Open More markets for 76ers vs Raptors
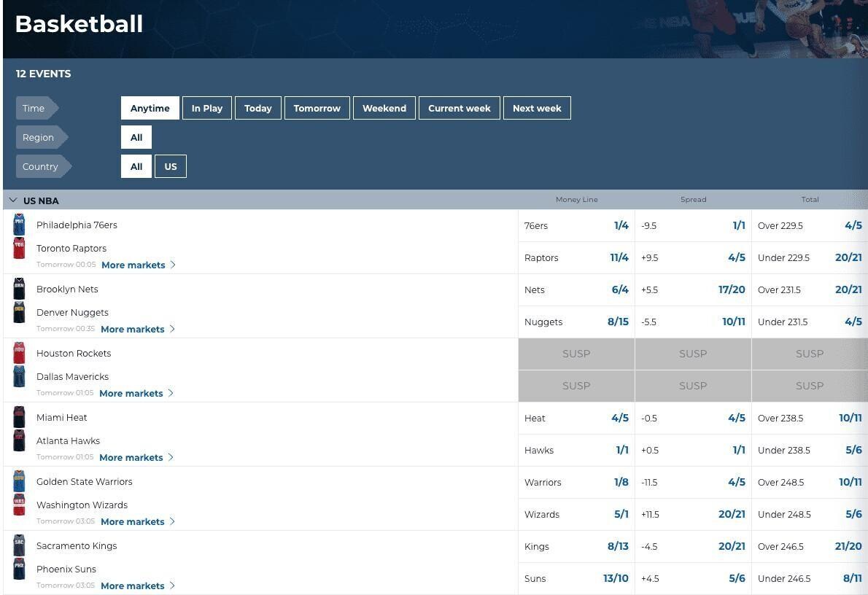Viewport: 868px width, 595px height. click(139, 265)
